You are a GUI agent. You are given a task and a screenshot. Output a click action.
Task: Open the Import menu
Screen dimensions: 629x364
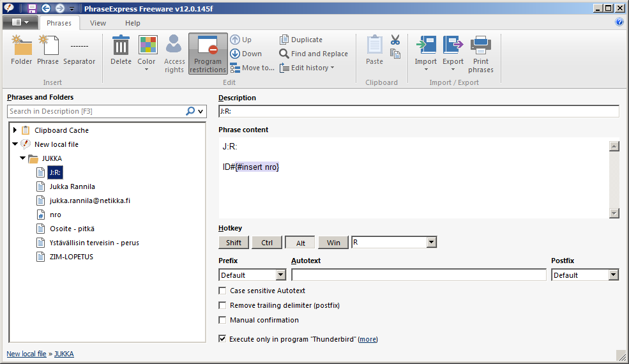(x=426, y=54)
